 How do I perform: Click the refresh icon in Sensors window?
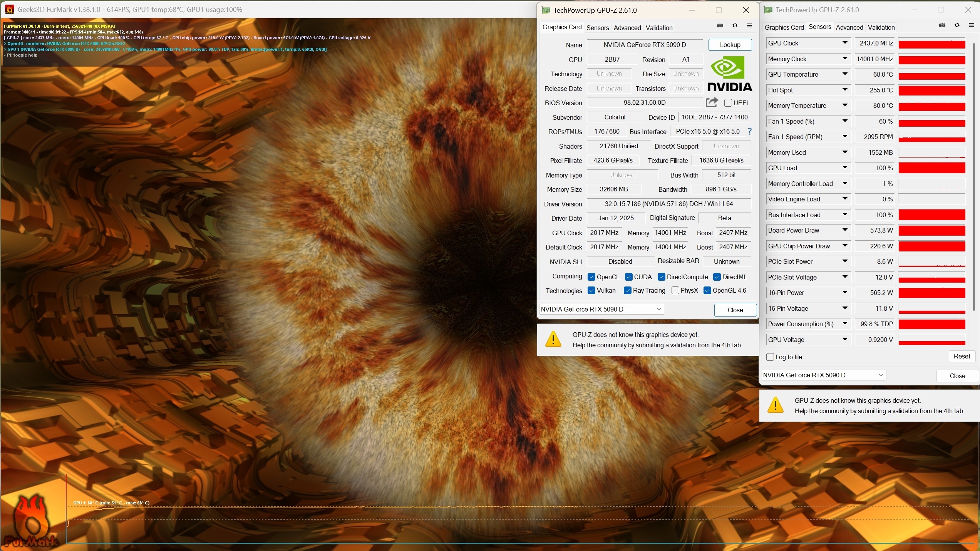957,25
